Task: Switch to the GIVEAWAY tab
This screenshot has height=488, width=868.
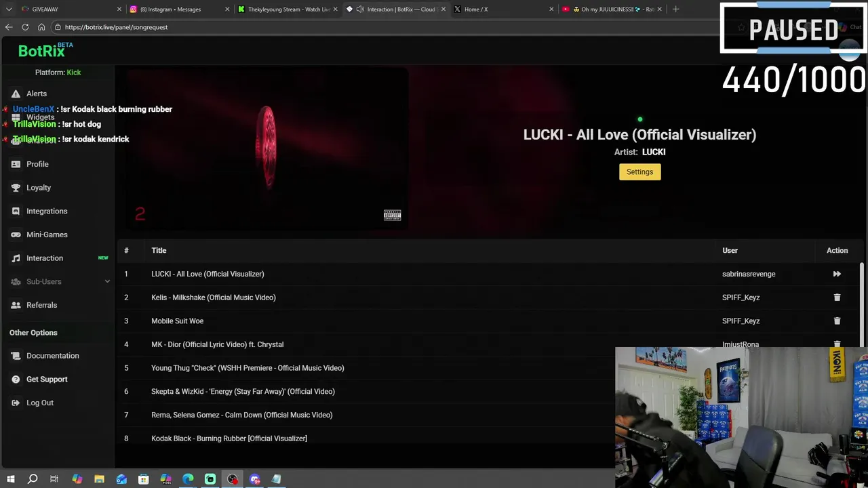Action: pos(68,9)
